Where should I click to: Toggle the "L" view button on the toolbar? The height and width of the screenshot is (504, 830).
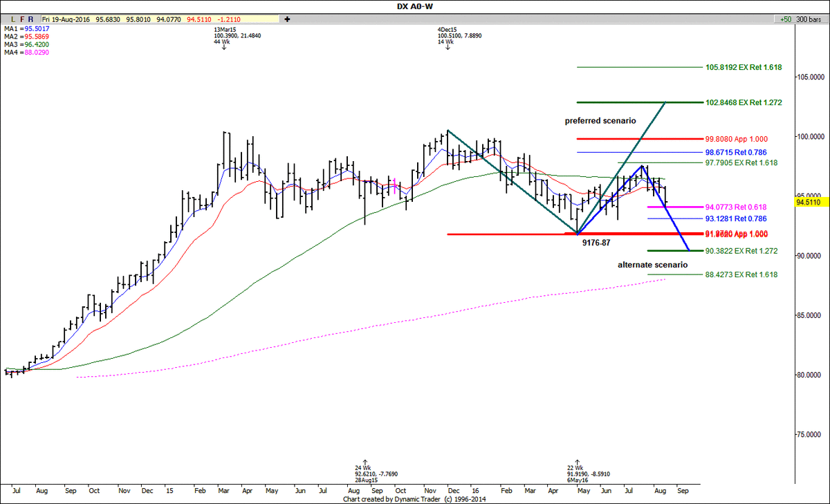pyautogui.click(x=12, y=18)
